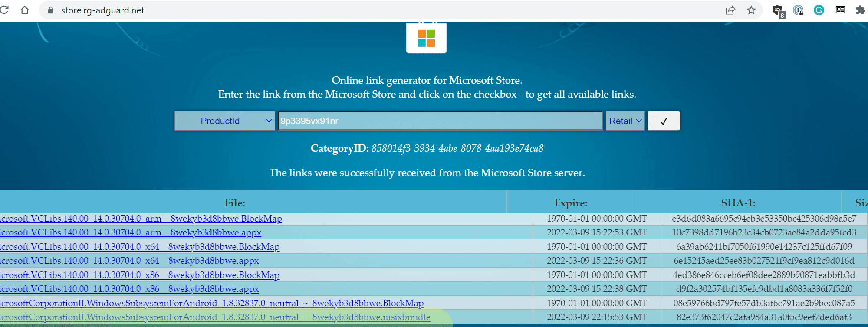Open the Retail ring dropdown
This screenshot has height=327, width=868.
[625, 121]
